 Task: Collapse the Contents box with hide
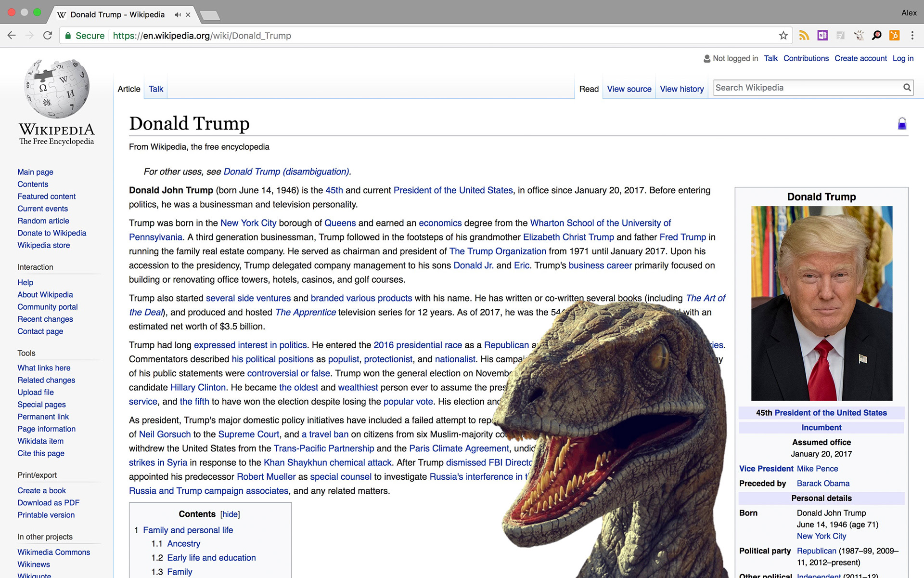230,514
